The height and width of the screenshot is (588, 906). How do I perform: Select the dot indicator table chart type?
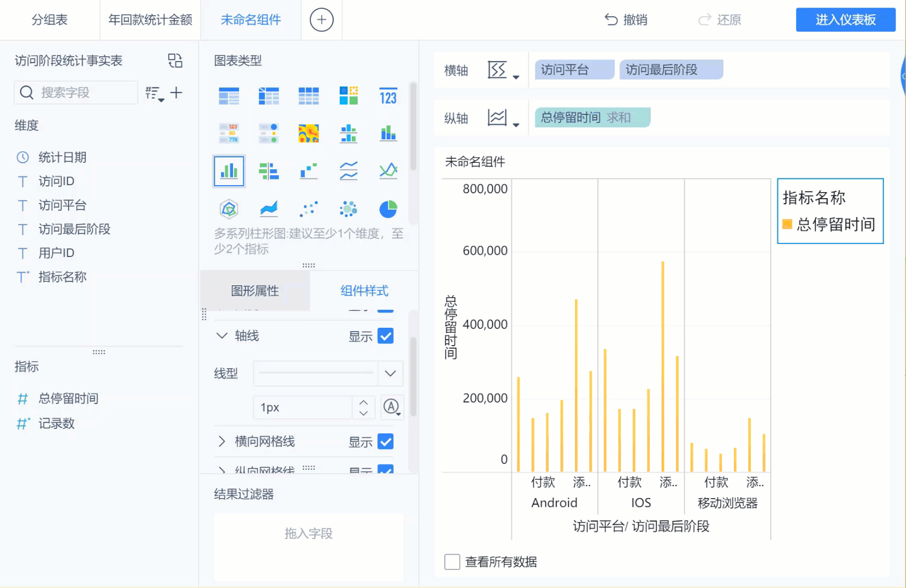268,133
